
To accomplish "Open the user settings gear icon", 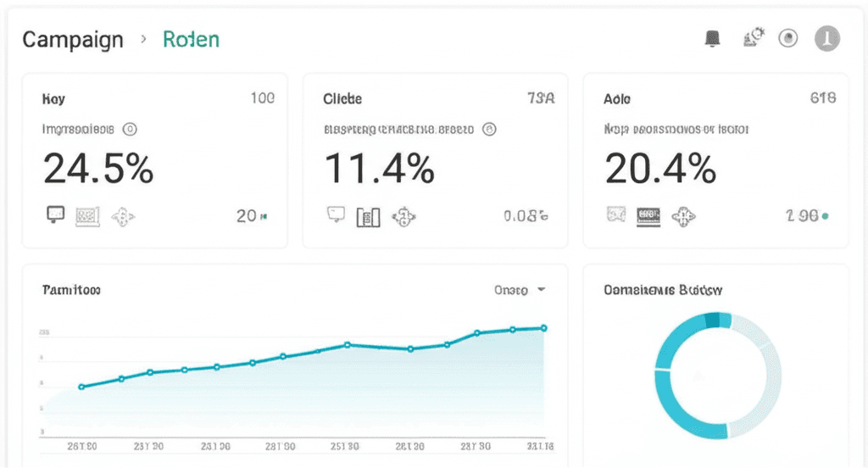I will (x=754, y=37).
